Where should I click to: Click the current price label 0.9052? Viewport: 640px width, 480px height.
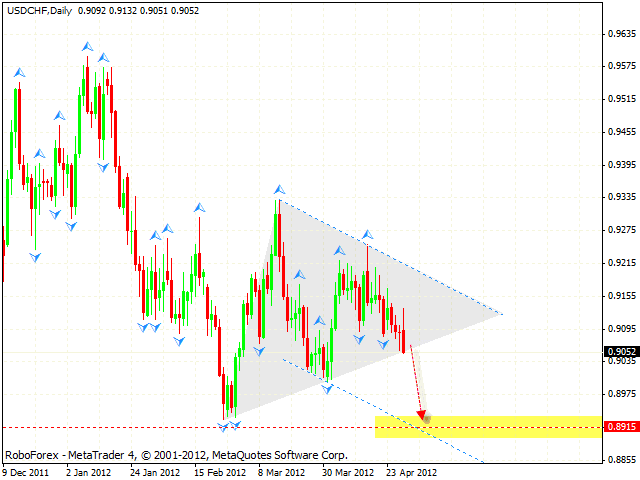tap(619, 351)
